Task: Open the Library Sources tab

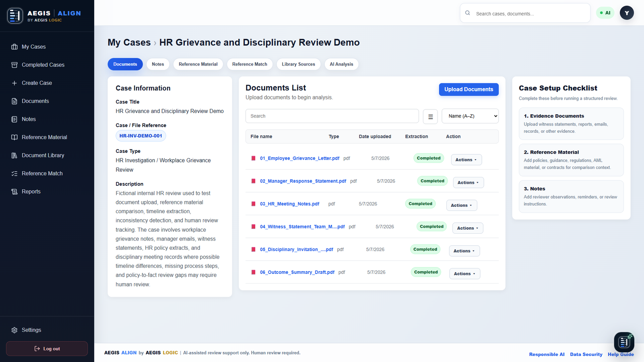Action: tap(299, 64)
